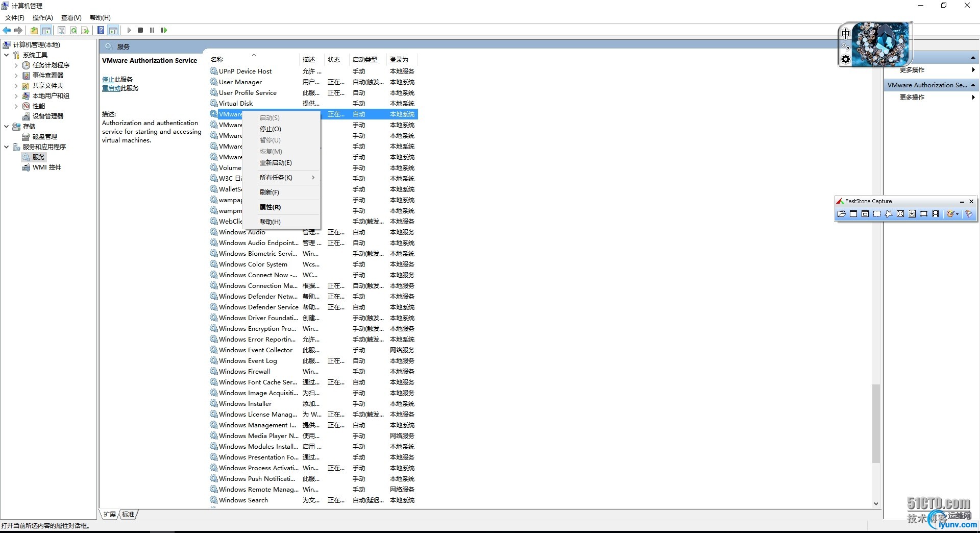Click the 重启动 link to restart the service
This screenshot has width=980, height=533.
tap(111, 88)
